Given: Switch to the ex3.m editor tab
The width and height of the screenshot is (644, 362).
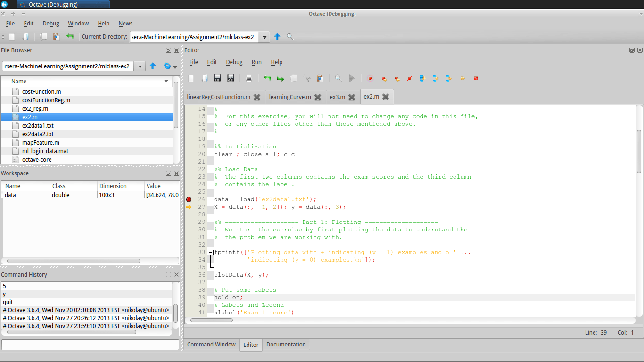Looking at the screenshot, I should coord(337,97).
